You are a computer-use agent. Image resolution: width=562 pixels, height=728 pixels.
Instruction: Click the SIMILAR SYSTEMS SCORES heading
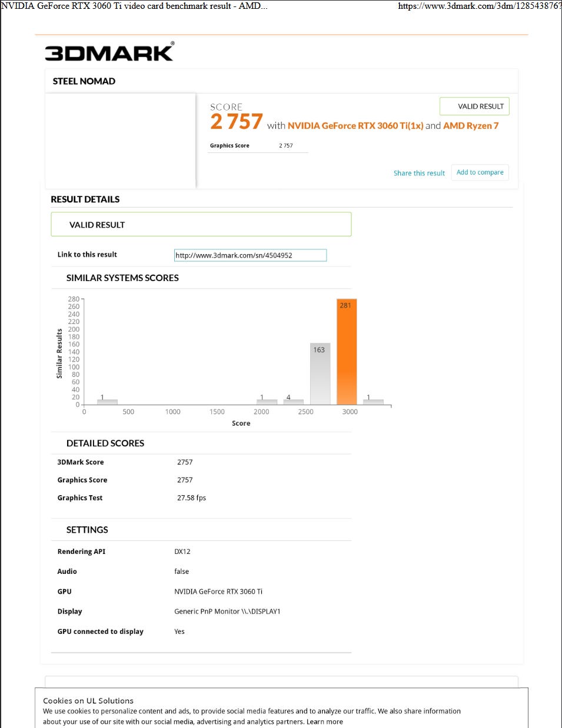(x=122, y=278)
